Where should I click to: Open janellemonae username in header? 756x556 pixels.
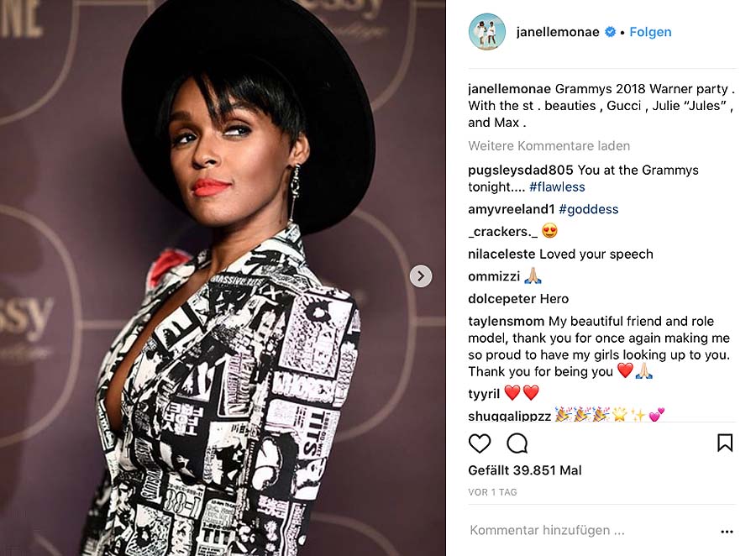pos(558,32)
